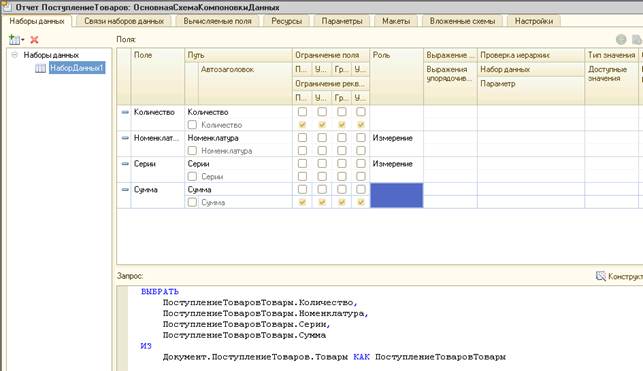Switch to the Связи наборов данных tab

tap(124, 21)
